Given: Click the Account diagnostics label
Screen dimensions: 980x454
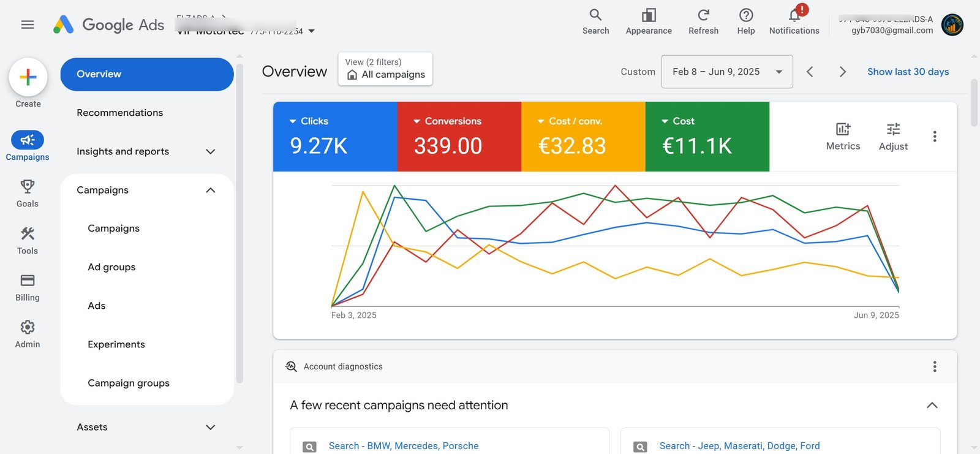Looking at the screenshot, I should pyautogui.click(x=343, y=366).
